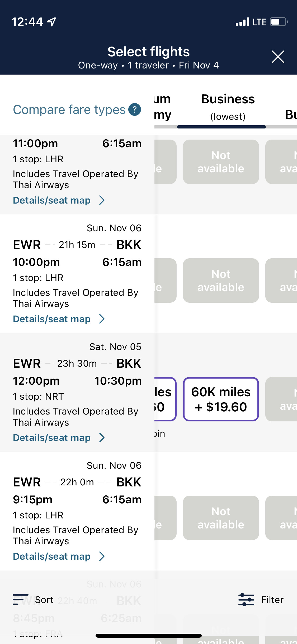Open the Filter label

click(272, 600)
